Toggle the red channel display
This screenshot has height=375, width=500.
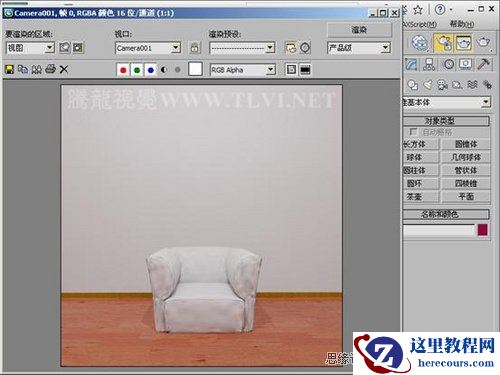123,70
